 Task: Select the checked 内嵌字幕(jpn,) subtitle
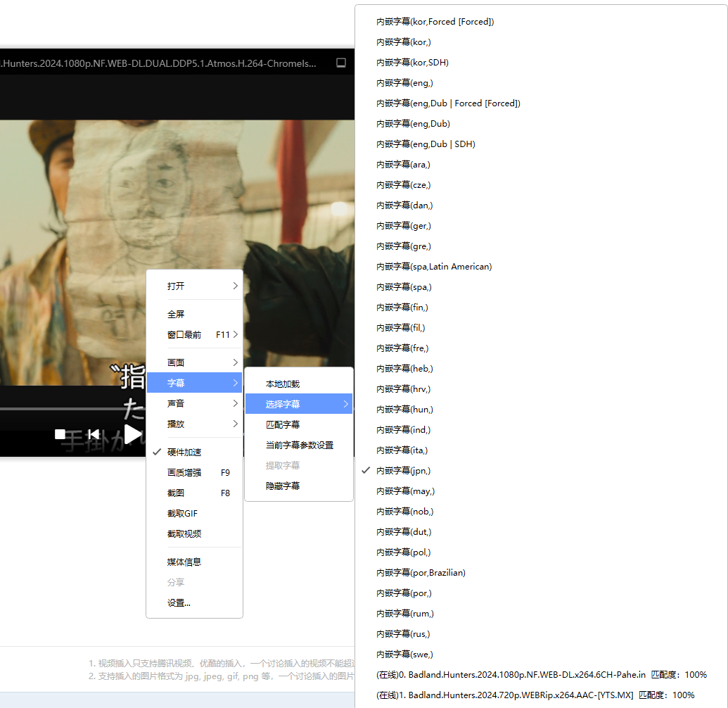tap(403, 470)
